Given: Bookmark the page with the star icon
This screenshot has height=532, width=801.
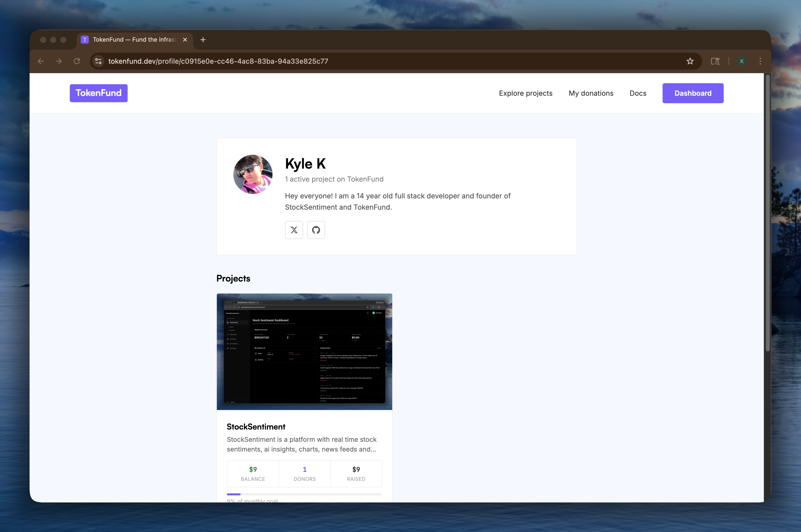Looking at the screenshot, I should [690, 61].
